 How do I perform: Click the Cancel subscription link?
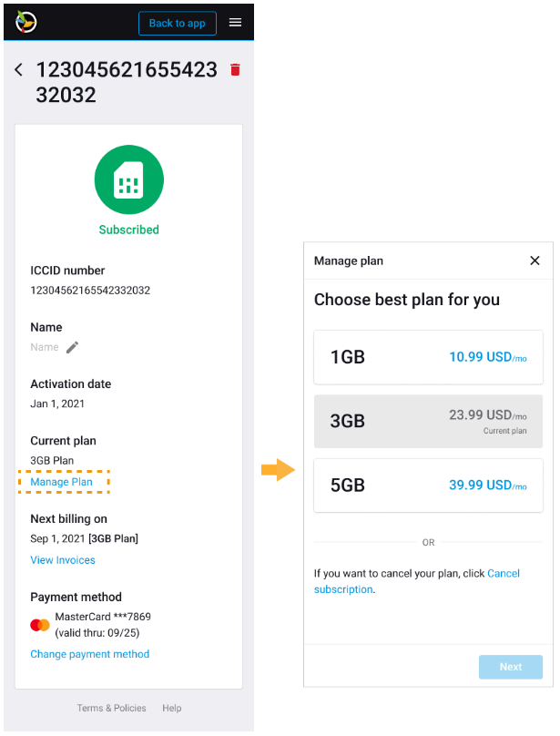coord(503,574)
